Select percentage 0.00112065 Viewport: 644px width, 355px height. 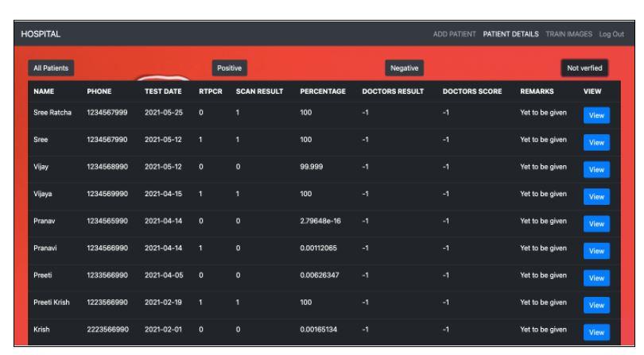pos(318,248)
